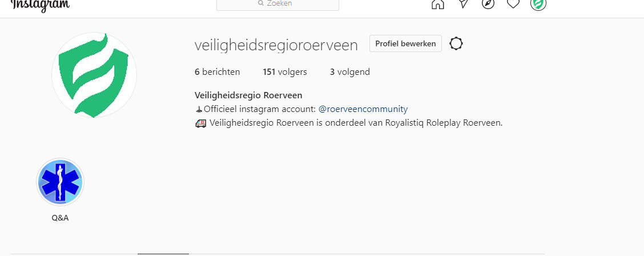Open the @roerveencommunity link
This screenshot has width=644, height=256.
tap(363, 109)
